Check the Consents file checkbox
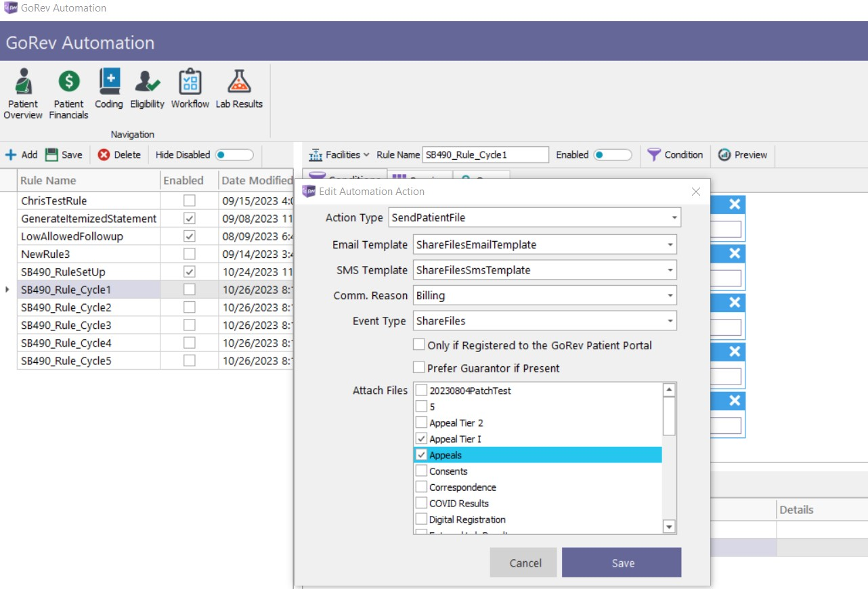 (x=422, y=471)
